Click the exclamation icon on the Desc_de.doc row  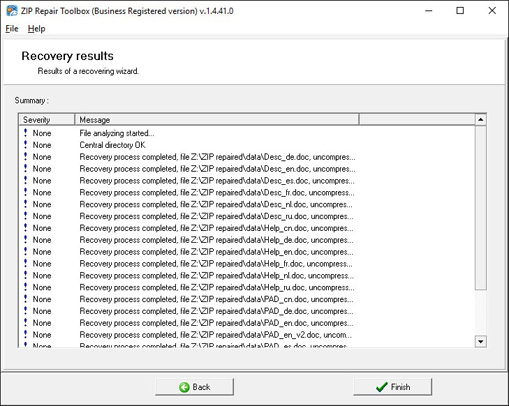tap(25, 156)
